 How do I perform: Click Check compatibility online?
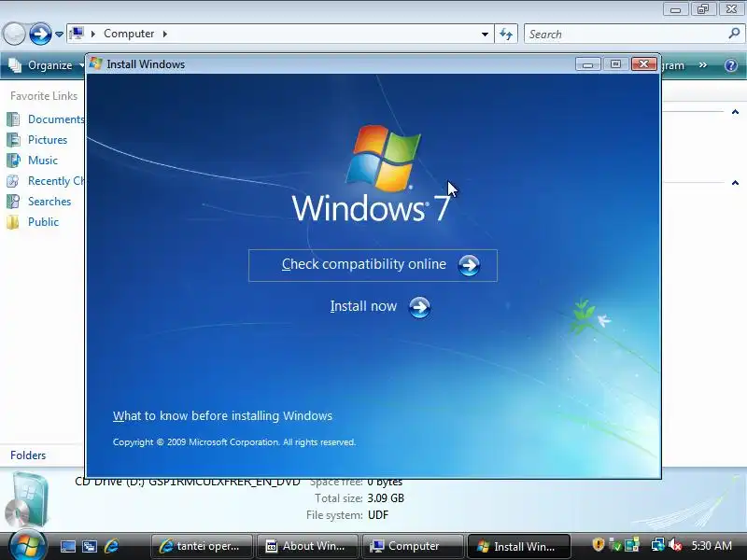[373, 265]
